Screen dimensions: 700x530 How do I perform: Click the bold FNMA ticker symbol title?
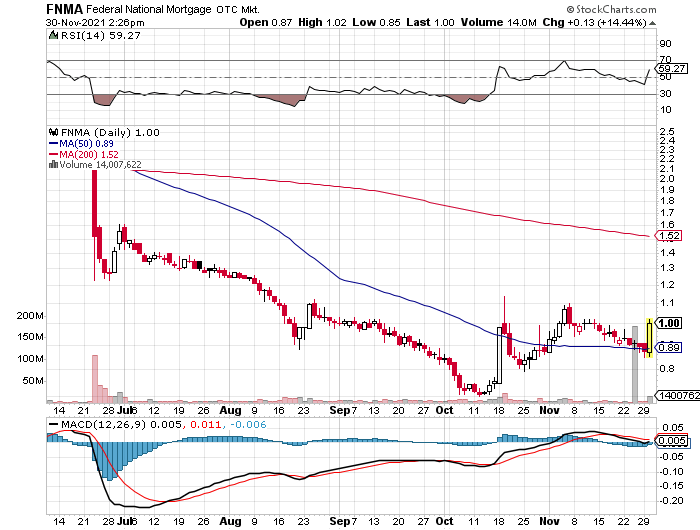click(64, 9)
